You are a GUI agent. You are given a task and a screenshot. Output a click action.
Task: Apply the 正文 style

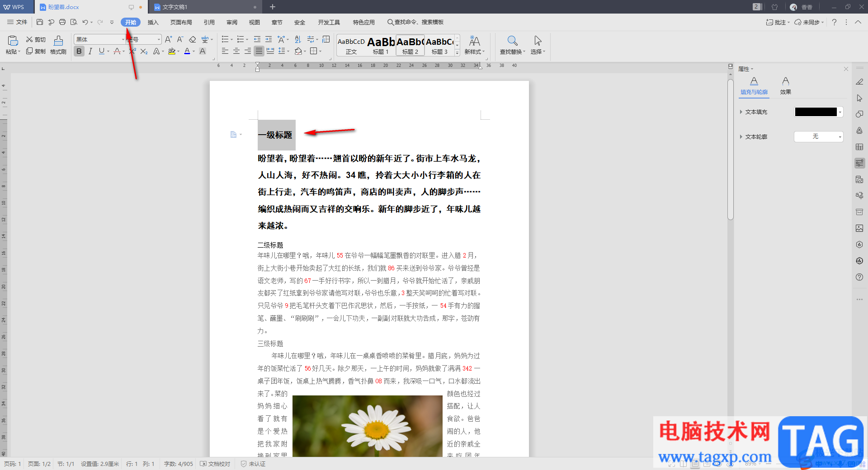(351, 45)
